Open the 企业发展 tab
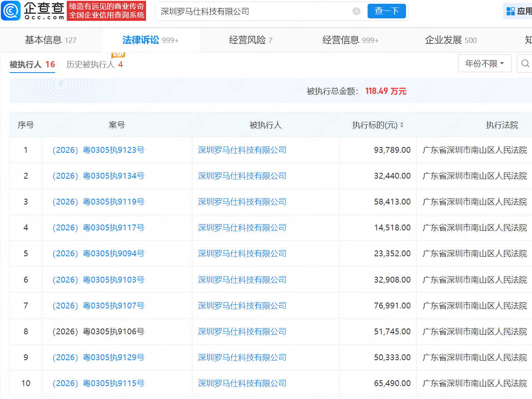Screen dimensions: 532x399 click(x=450, y=40)
